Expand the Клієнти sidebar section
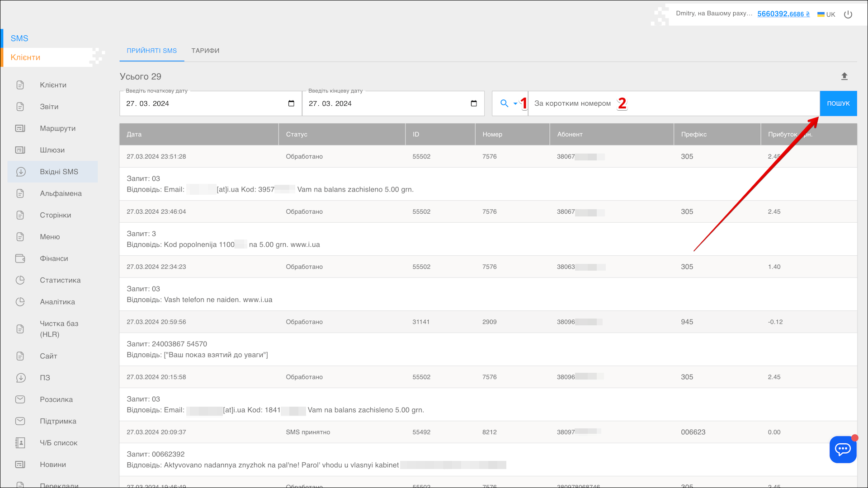 click(x=26, y=57)
